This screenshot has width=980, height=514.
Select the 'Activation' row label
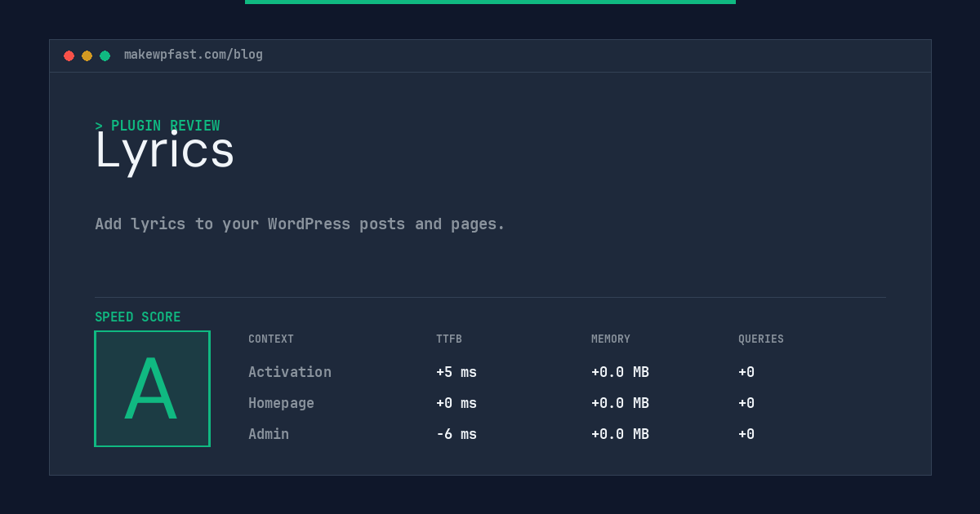point(290,372)
